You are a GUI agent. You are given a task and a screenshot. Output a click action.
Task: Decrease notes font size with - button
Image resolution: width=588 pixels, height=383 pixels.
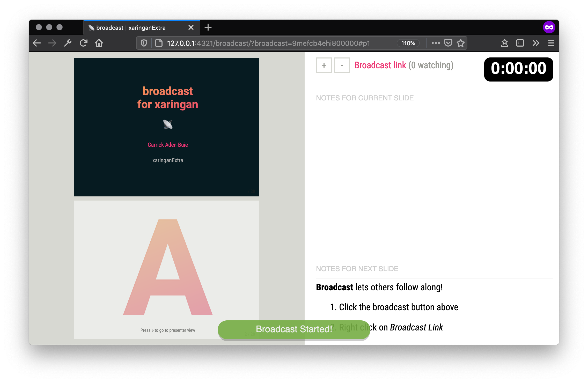(x=342, y=65)
